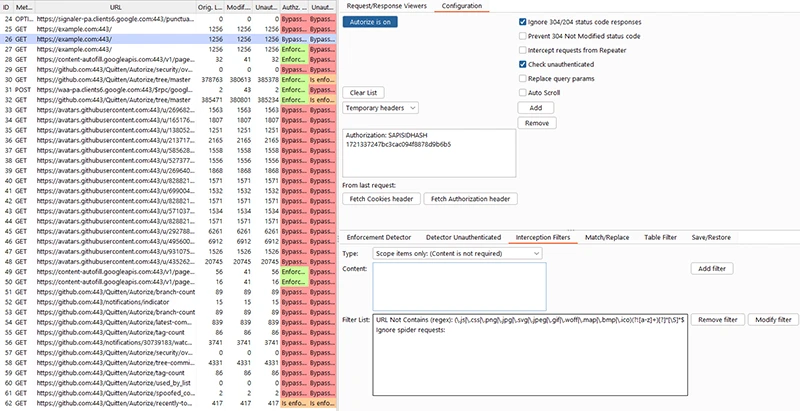Sort table by URL column header

pyautogui.click(x=116, y=8)
